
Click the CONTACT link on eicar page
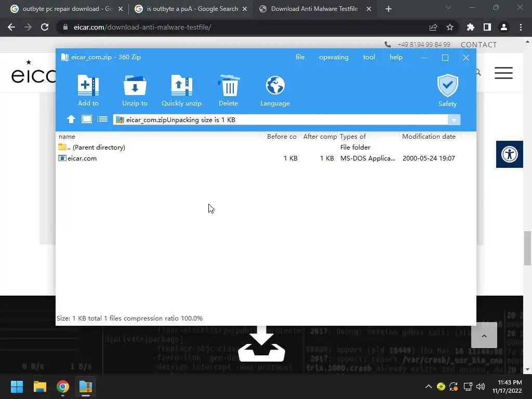[x=478, y=45]
